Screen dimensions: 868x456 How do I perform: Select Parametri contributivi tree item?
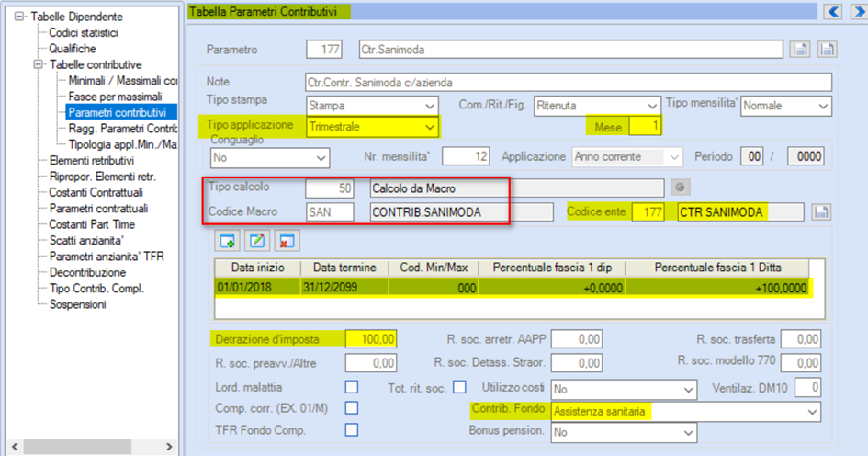[121, 112]
